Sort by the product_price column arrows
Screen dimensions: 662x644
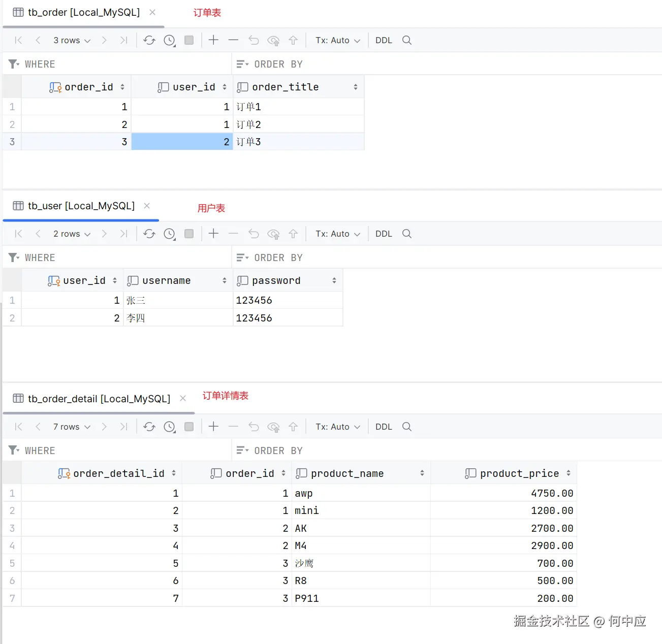click(569, 473)
